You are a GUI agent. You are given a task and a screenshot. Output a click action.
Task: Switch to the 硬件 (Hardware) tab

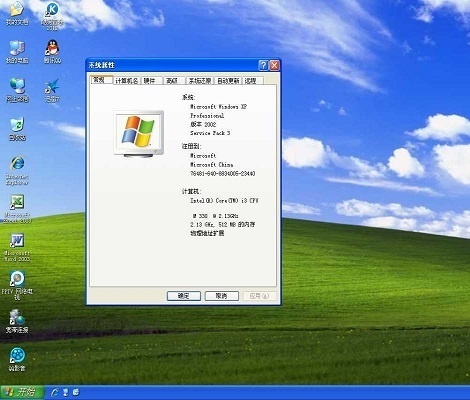tap(152, 81)
